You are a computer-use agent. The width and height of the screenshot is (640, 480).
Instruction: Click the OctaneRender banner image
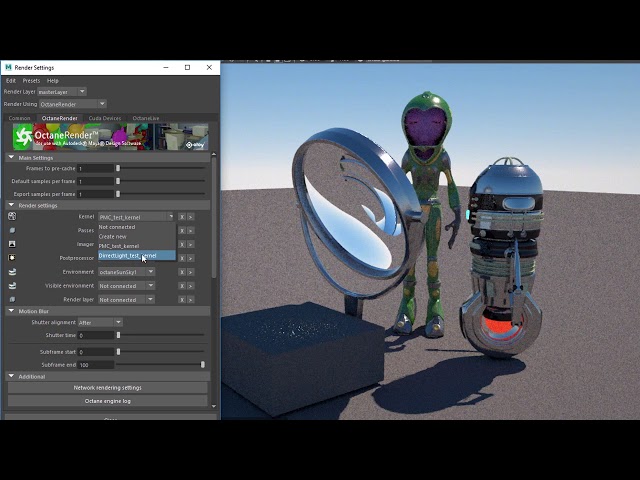click(111, 137)
